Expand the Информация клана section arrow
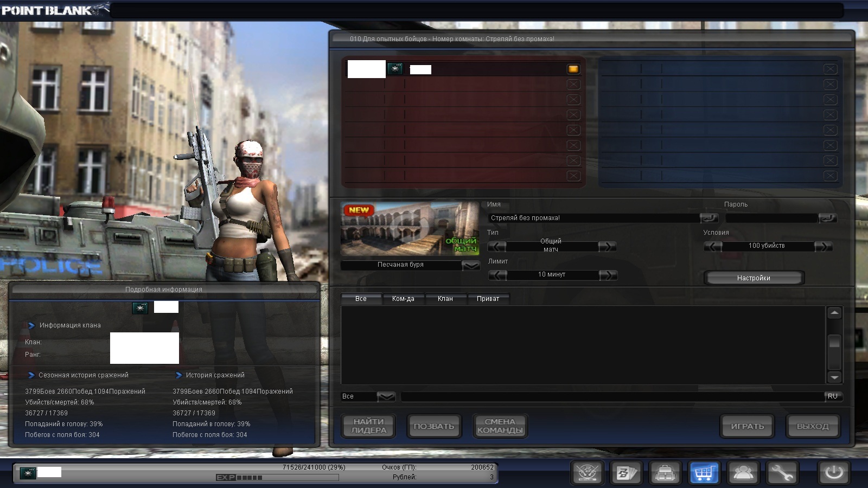Image resolution: width=868 pixels, height=488 pixels. (31, 325)
